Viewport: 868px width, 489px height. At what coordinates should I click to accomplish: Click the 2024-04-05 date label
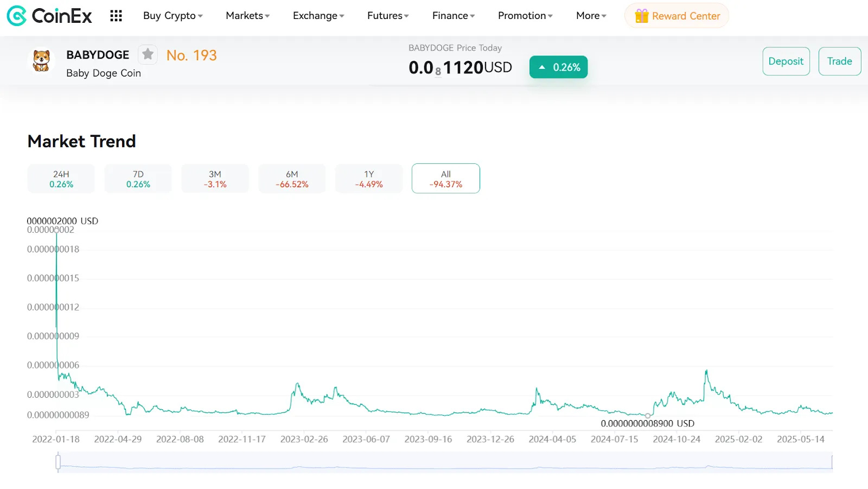552,439
